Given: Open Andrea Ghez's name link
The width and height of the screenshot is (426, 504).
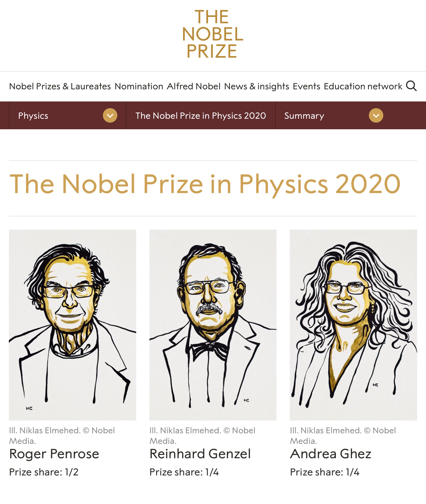Looking at the screenshot, I should coord(331,454).
